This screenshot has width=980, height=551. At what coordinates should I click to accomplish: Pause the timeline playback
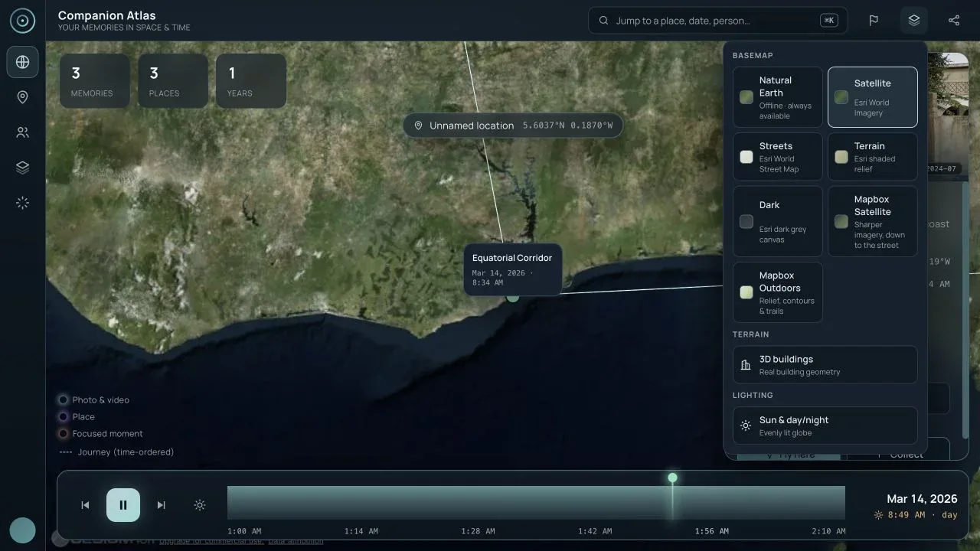pyautogui.click(x=123, y=505)
